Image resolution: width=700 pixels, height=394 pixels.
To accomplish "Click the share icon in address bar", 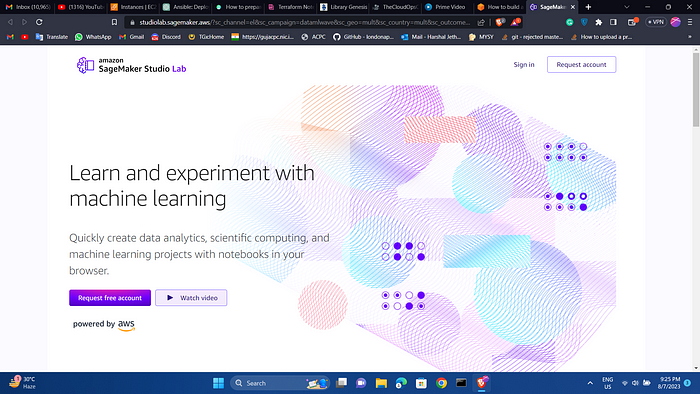I will 481,22.
